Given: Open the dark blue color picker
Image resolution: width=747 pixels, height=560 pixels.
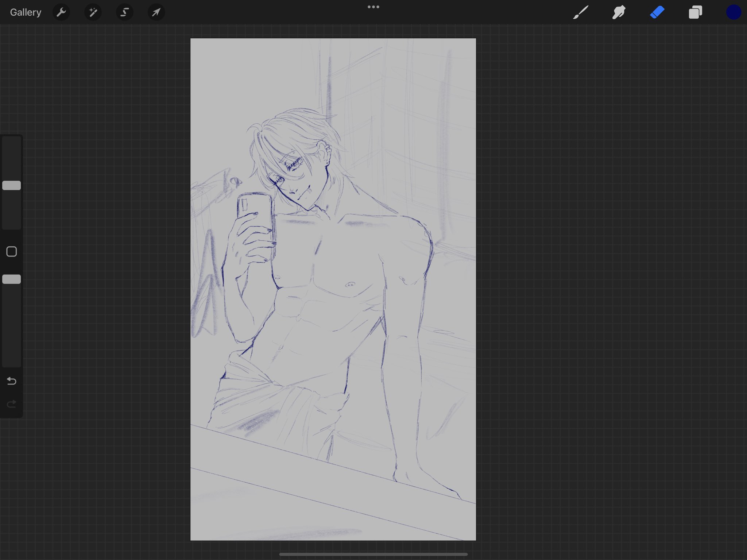Looking at the screenshot, I should (733, 12).
